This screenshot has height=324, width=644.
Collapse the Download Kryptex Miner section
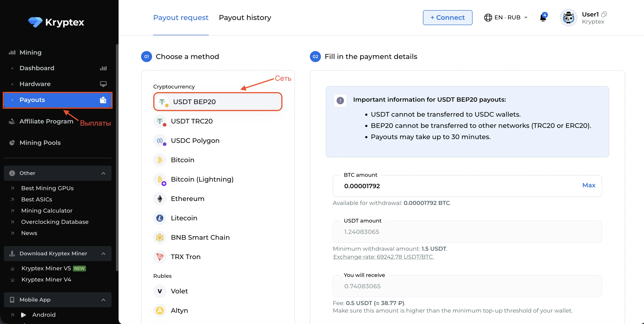(103, 254)
